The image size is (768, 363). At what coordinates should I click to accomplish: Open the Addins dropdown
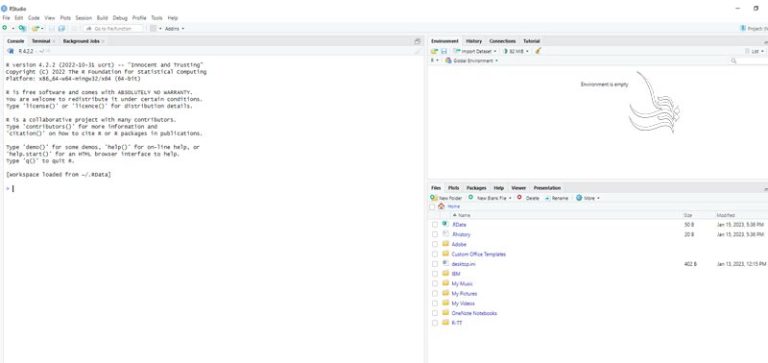[174, 28]
